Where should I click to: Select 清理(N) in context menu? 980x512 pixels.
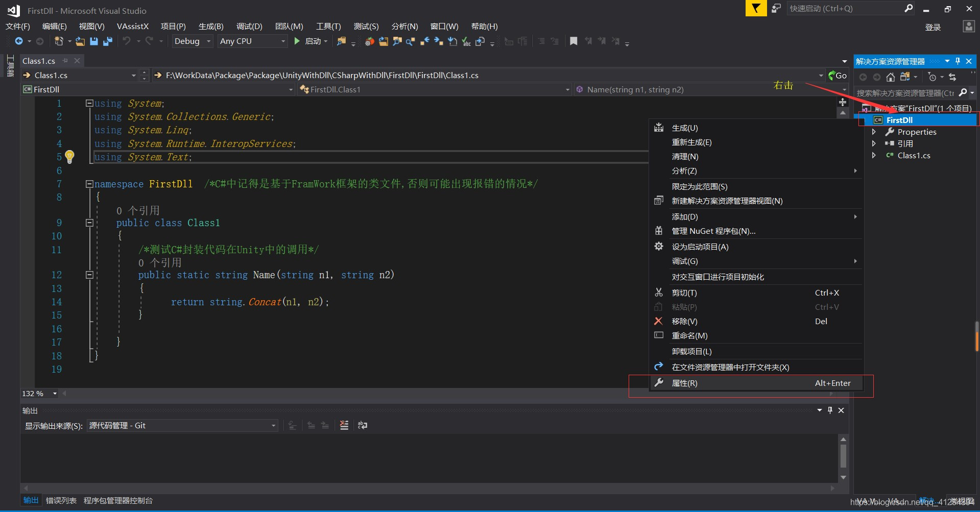pos(756,157)
